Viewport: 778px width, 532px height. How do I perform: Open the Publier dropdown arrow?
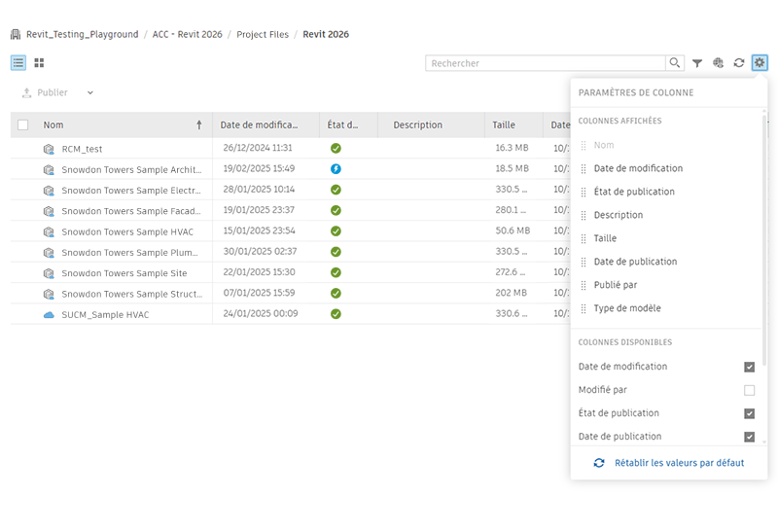click(x=90, y=92)
